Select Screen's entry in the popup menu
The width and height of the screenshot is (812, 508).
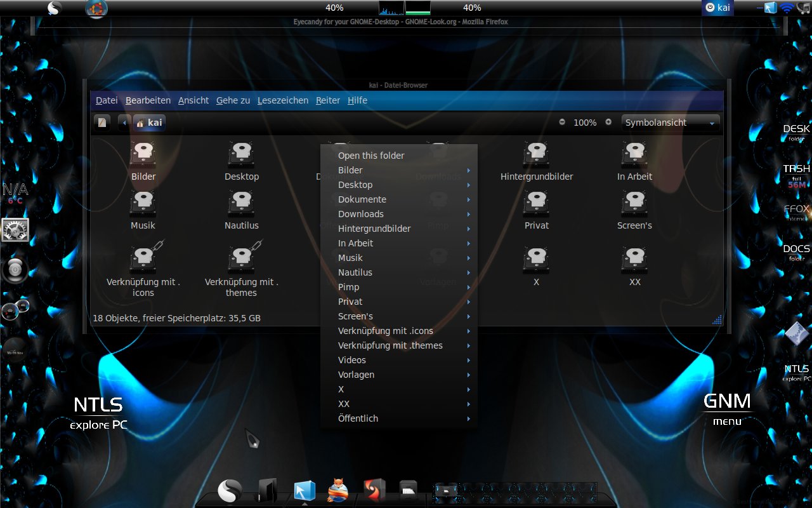tap(399, 316)
